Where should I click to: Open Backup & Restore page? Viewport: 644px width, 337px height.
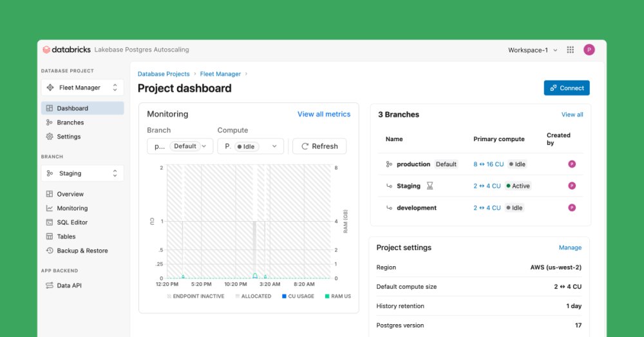point(82,250)
